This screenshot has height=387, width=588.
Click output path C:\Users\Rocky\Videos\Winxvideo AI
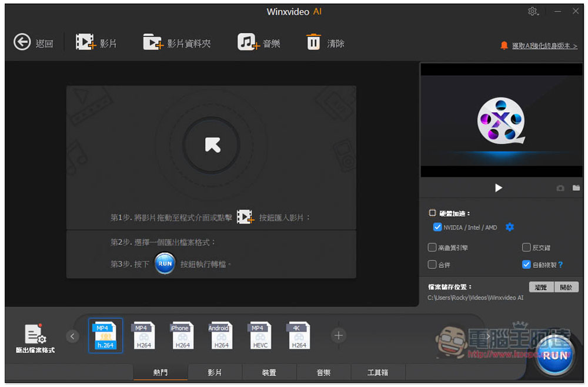[475, 298]
